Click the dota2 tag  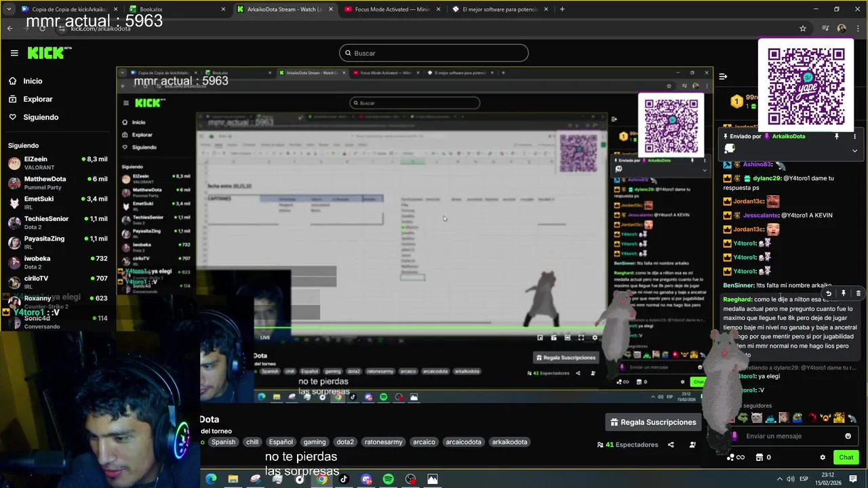tap(345, 442)
